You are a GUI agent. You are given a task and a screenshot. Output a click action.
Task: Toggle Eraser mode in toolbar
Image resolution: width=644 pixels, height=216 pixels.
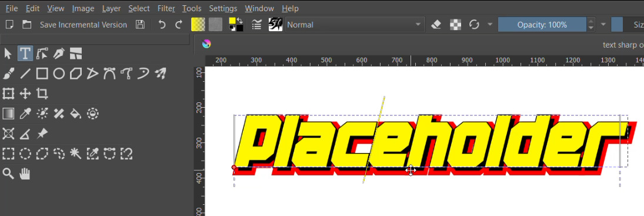pos(436,25)
